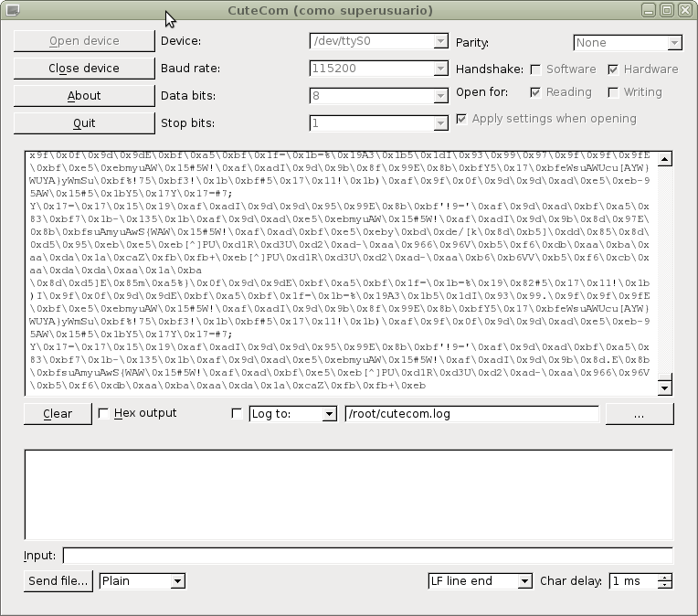Click the Char delay 1 ms field
Image resolution: width=698 pixels, height=616 pixels.
click(x=633, y=580)
